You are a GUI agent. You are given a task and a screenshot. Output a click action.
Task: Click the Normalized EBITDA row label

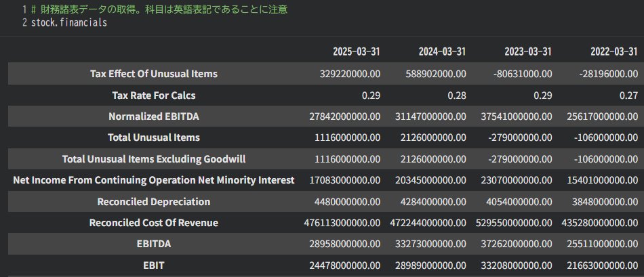pyautogui.click(x=154, y=116)
